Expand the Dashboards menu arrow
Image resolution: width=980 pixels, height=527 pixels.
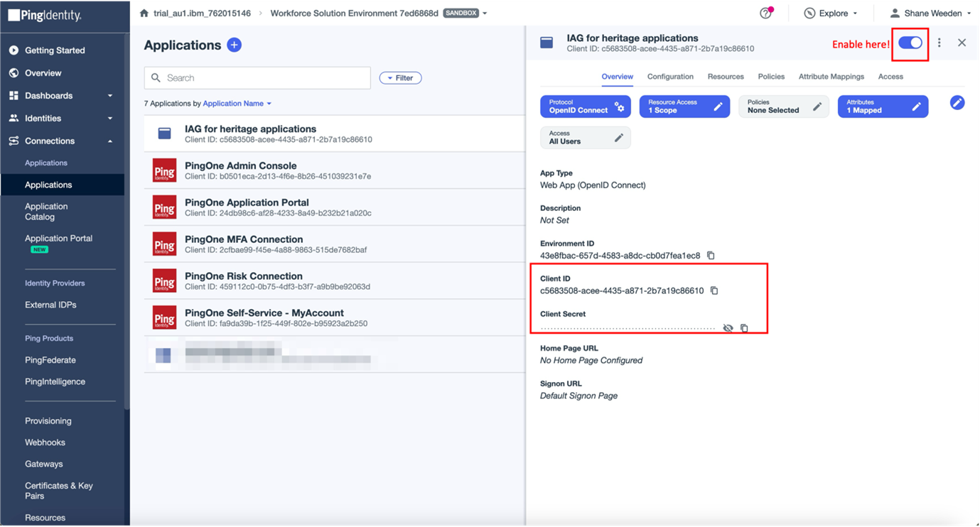point(110,96)
